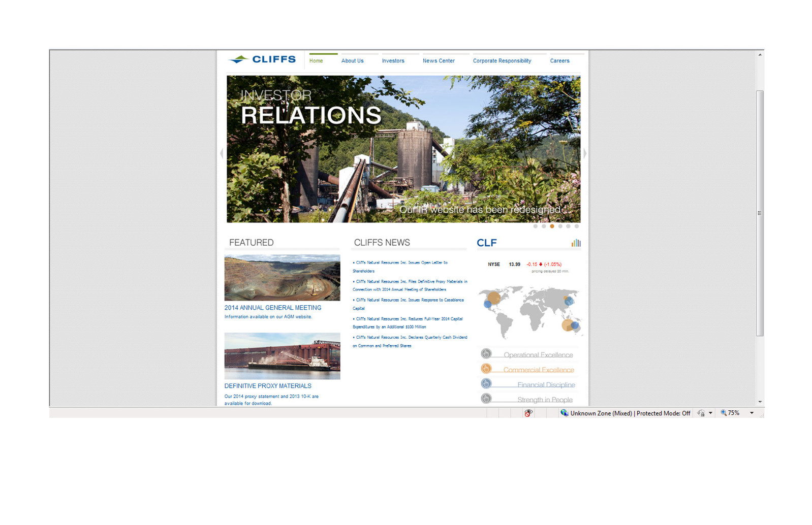Screen dimensions: 812x525
Task: Click the privacy report eye icon in status bar
Action: coord(528,413)
